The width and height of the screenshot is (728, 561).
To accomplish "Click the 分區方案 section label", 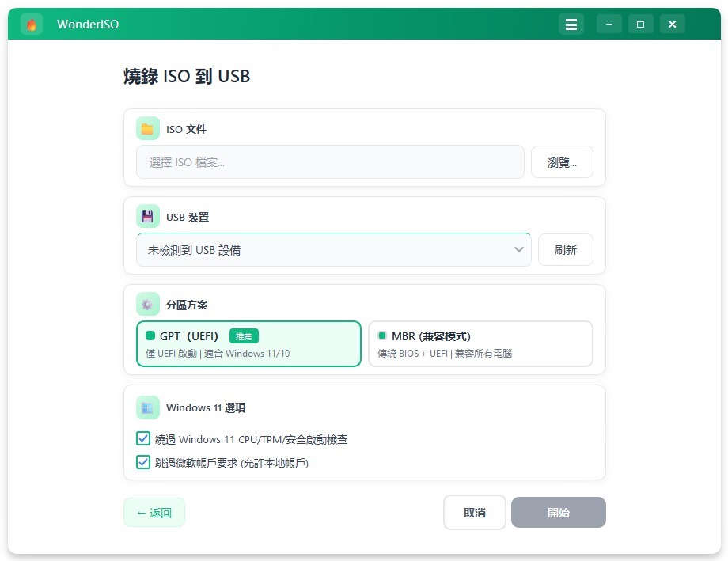I will (187, 305).
